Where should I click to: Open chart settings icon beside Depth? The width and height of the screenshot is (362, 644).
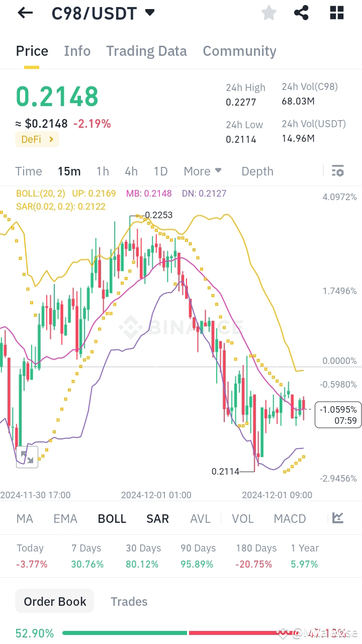337,171
